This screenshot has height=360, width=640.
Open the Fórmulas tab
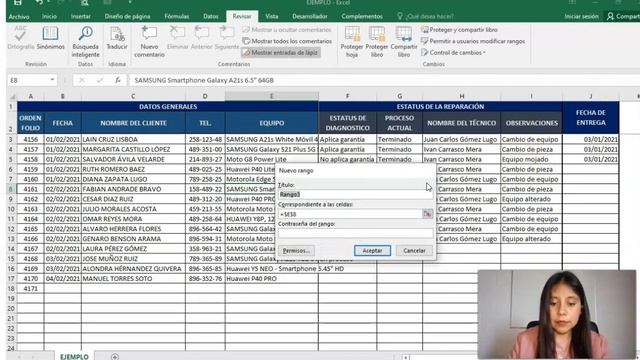coord(177,16)
